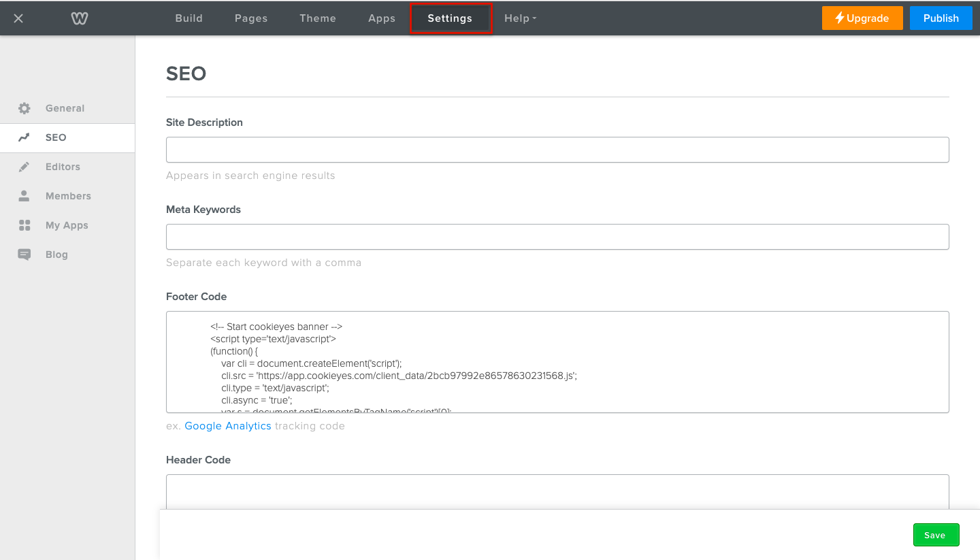980x560 pixels.
Task: Open the Build tab
Action: pyautogui.click(x=189, y=18)
